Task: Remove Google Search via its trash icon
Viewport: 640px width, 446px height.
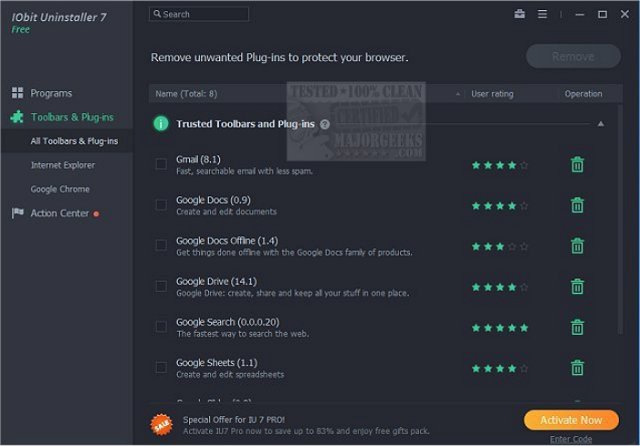Action: 577,327
